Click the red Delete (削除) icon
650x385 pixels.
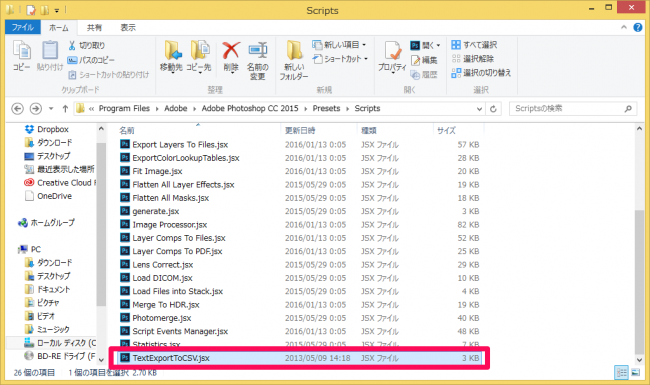tap(231, 51)
